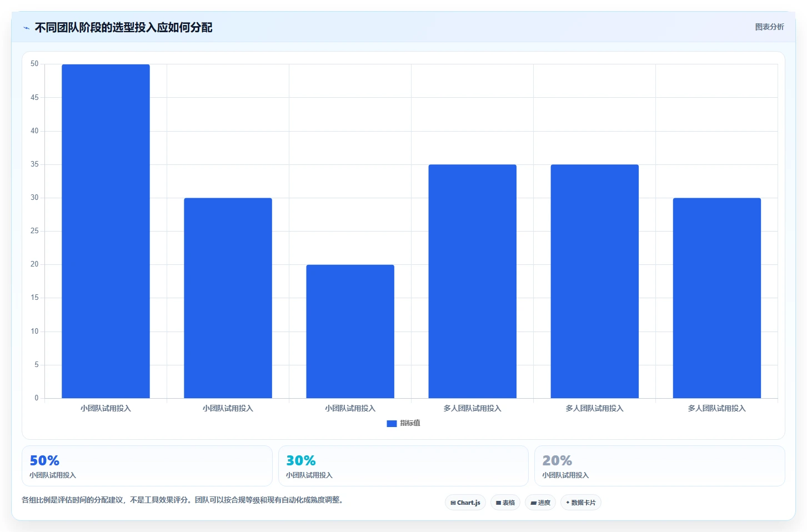Click the y-axis tick label 40

[34, 131]
